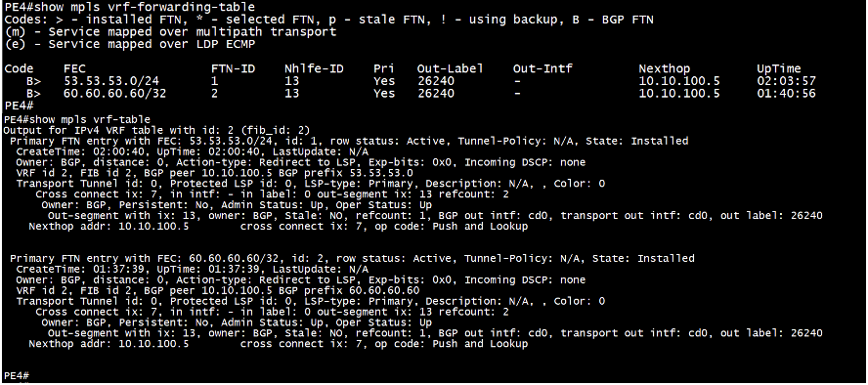This screenshot has height=385, width=868.
Task: Click the FTN-ID column header
Action: point(233,69)
